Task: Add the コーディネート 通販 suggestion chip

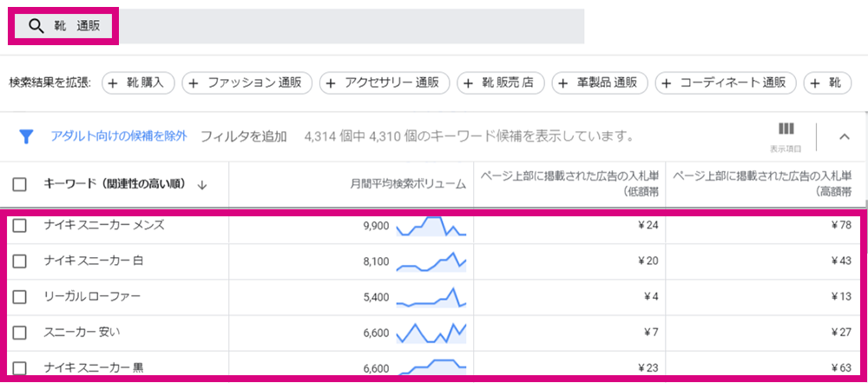Action: point(725,83)
